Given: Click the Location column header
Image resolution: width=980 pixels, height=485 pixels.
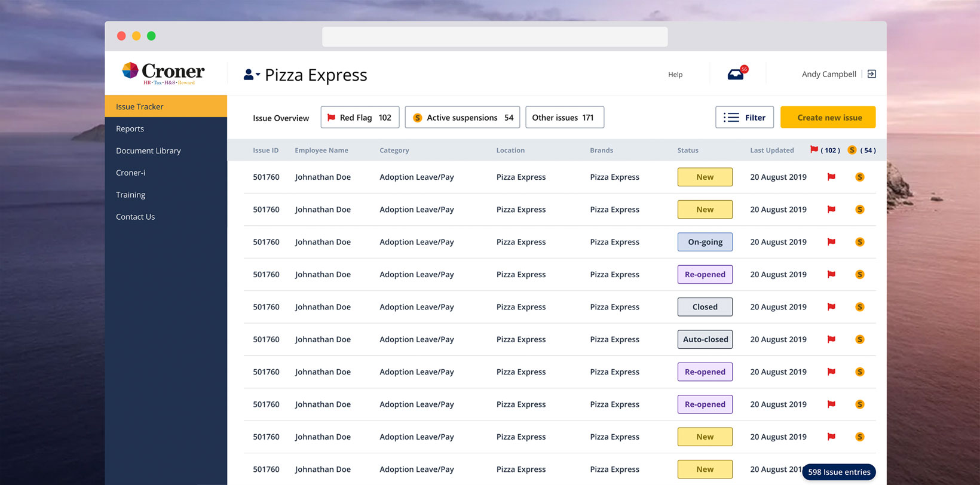Looking at the screenshot, I should pyautogui.click(x=510, y=151).
